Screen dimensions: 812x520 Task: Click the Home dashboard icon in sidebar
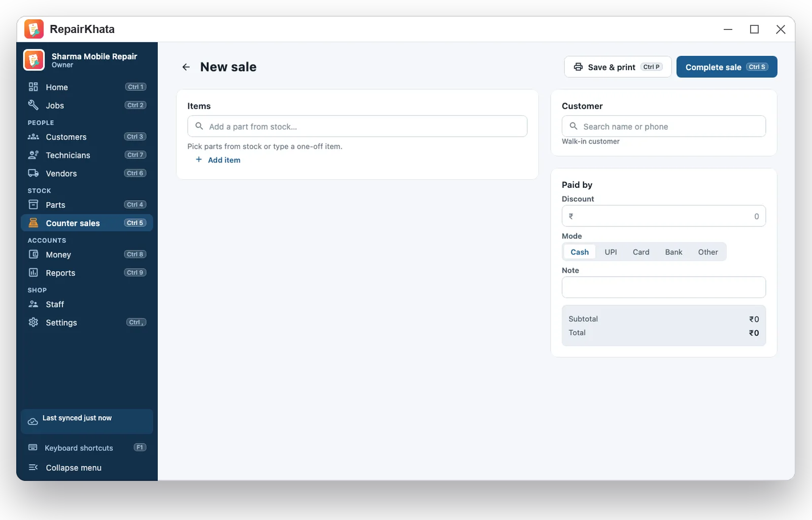pyautogui.click(x=33, y=87)
